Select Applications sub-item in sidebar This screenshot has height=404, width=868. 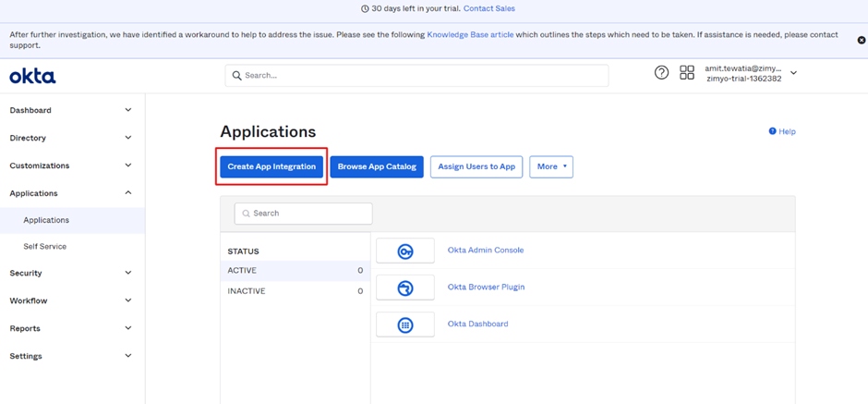tap(72, 220)
